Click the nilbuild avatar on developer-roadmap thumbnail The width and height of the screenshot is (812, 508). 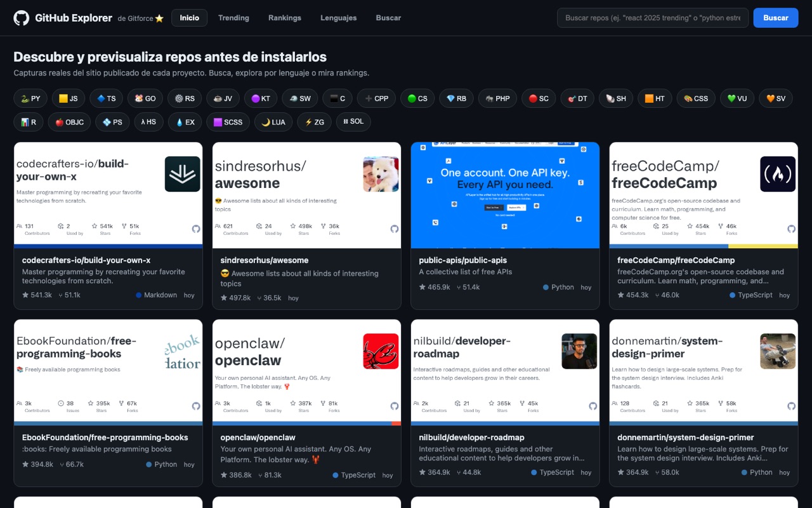click(x=579, y=351)
